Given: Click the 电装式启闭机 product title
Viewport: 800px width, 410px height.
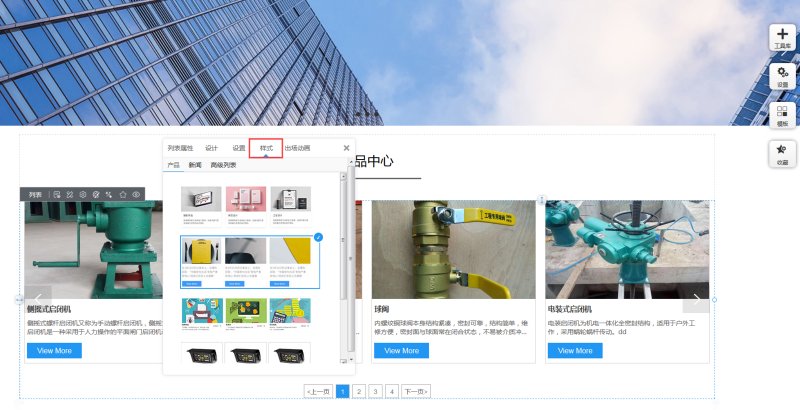Looking at the screenshot, I should [x=570, y=309].
